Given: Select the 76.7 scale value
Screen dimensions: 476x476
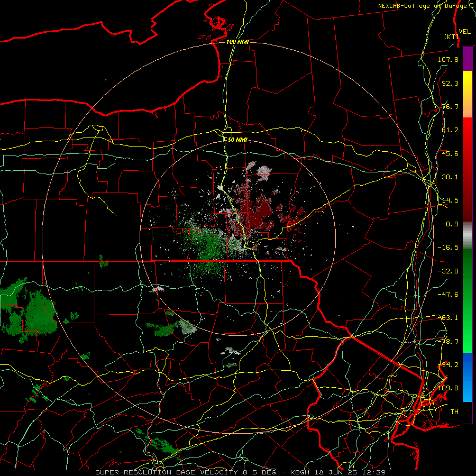Looking at the screenshot, I should pos(450,106).
